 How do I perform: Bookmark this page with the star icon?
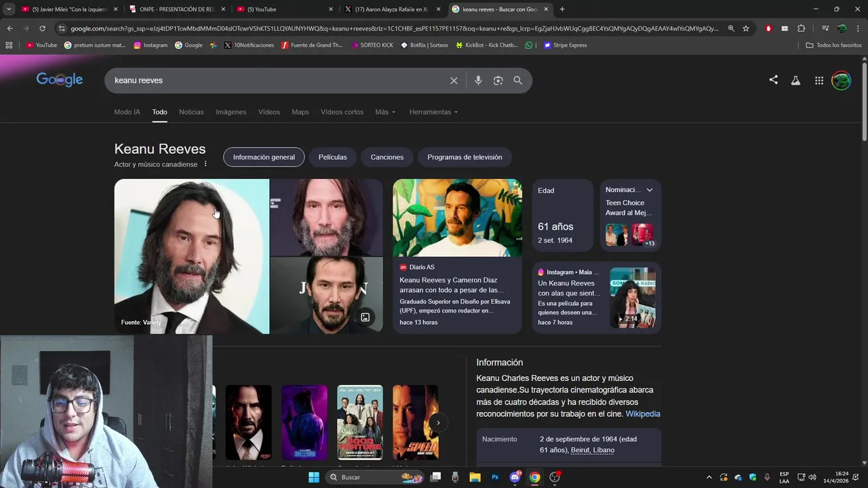click(x=746, y=28)
